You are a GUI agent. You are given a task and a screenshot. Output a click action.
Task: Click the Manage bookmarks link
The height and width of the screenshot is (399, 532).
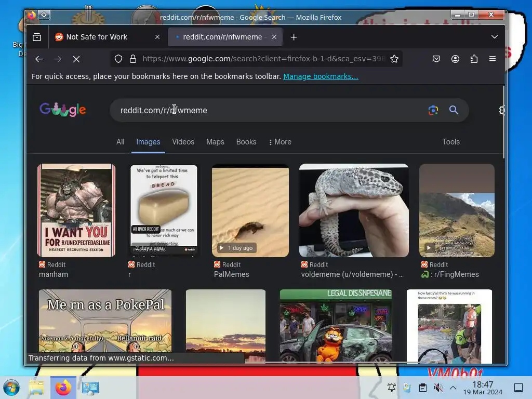[321, 76]
